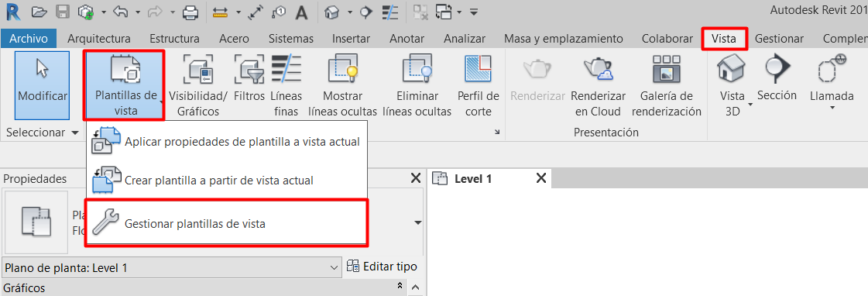Switch to the Analizar ribbon tab
868x296 pixels.
tap(465, 39)
